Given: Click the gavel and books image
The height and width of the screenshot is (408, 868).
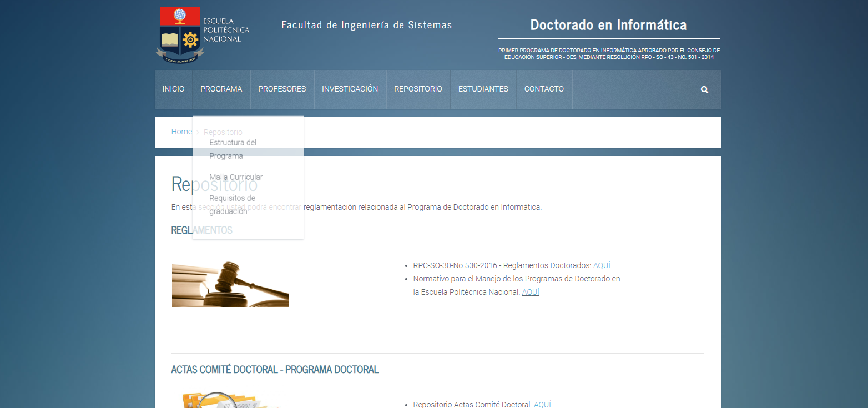Looking at the screenshot, I should [x=230, y=284].
